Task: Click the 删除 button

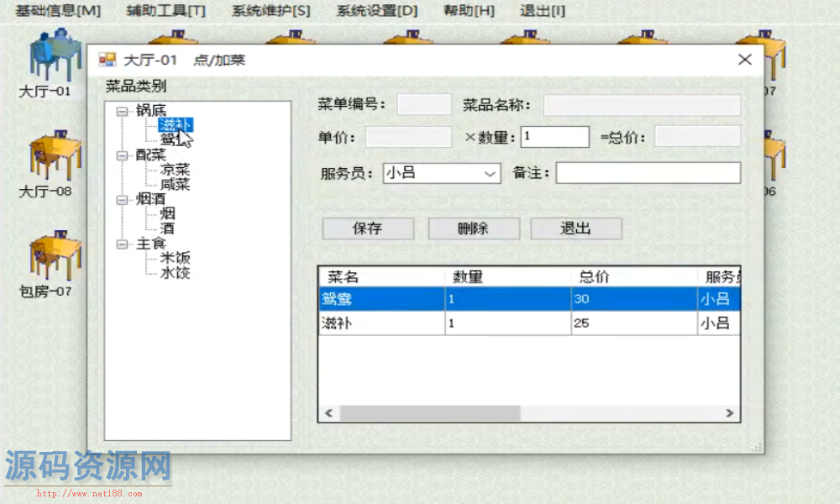Action: tap(474, 228)
